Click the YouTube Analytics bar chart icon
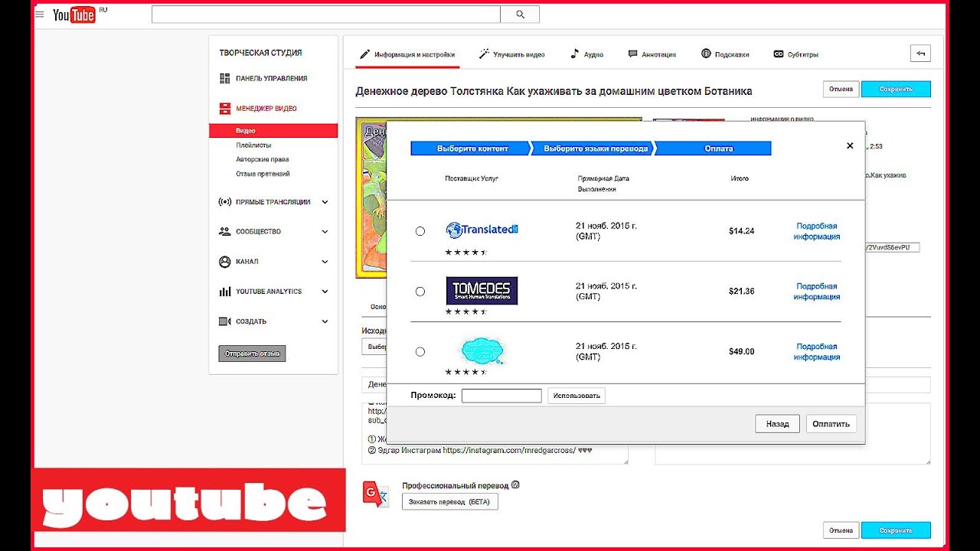 point(224,292)
